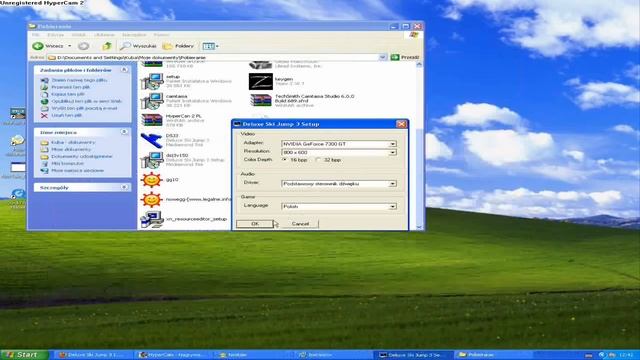This screenshot has width=640, height=360.
Task: Open the views mode dropdown
Action: click(x=211, y=46)
